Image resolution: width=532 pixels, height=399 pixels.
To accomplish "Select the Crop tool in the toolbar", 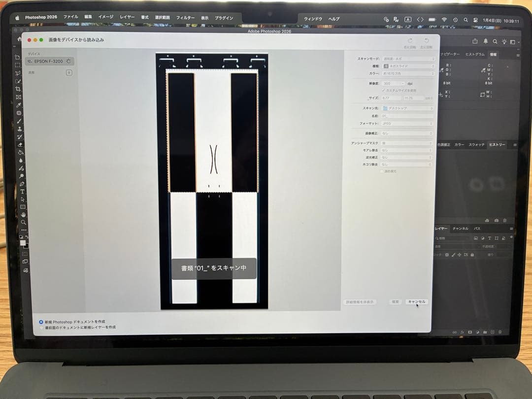I will pos(21,88).
